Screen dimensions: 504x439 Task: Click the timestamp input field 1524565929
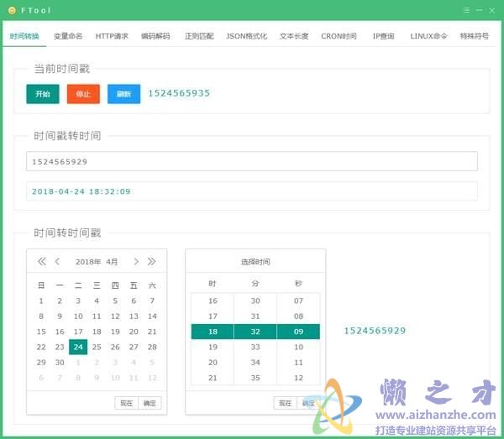click(252, 161)
